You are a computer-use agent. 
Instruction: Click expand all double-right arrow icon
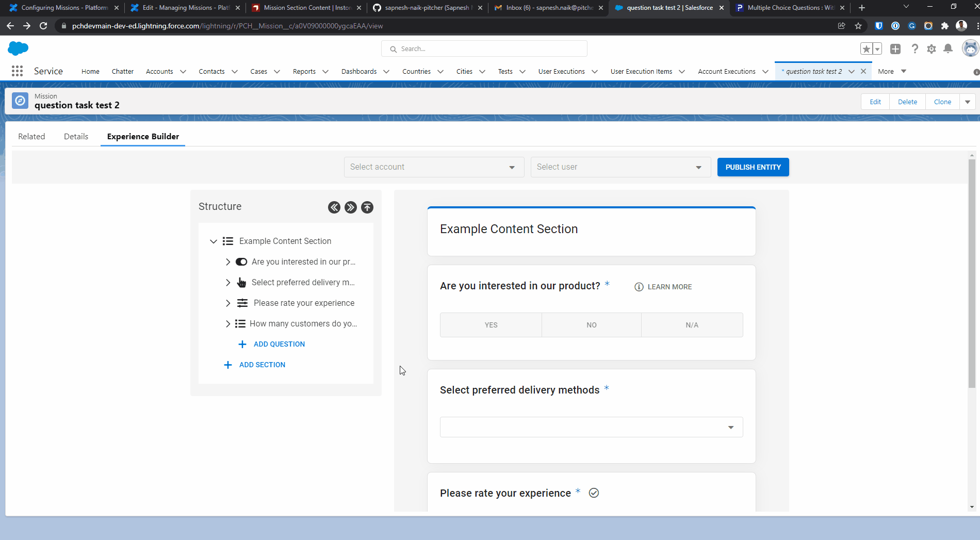(x=350, y=207)
